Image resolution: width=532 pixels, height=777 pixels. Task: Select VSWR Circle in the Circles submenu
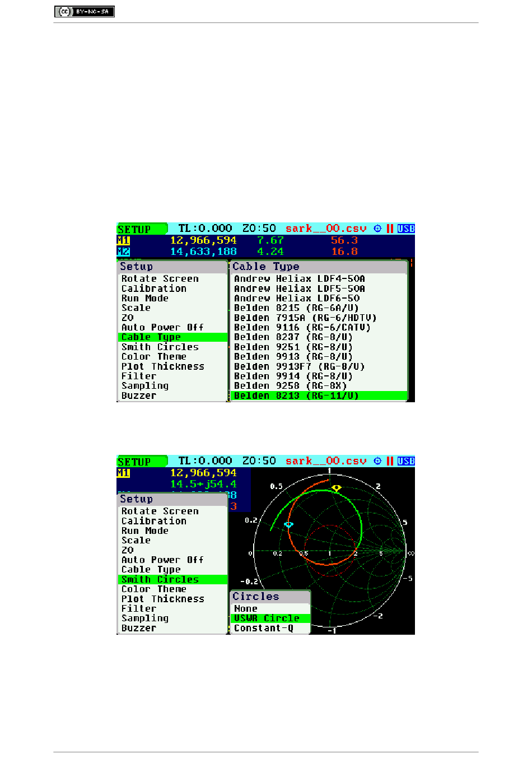click(270, 618)
